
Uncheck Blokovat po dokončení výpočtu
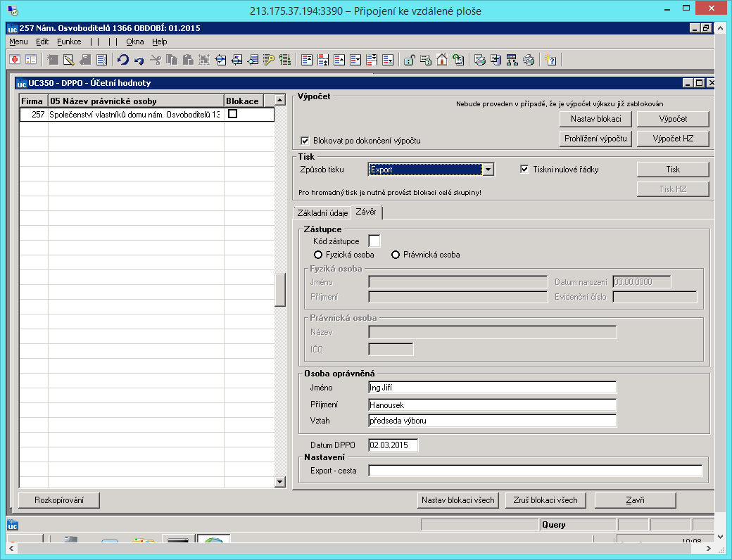[305, 141]
